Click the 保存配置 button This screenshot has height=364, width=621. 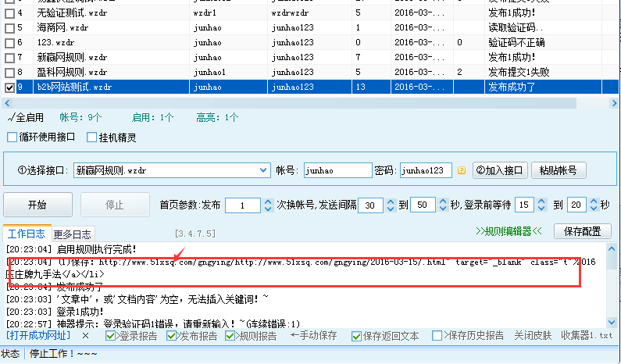[x=582, y=231]
